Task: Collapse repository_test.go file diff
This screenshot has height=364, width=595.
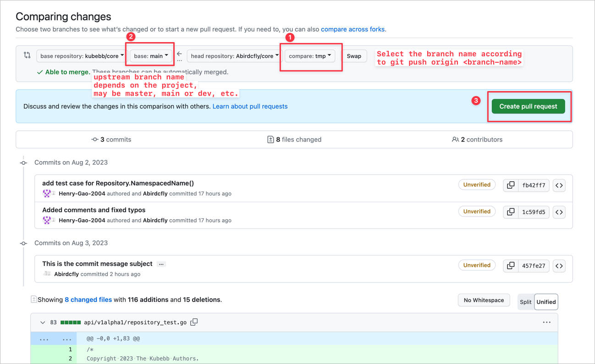Action: coord(43,322)
